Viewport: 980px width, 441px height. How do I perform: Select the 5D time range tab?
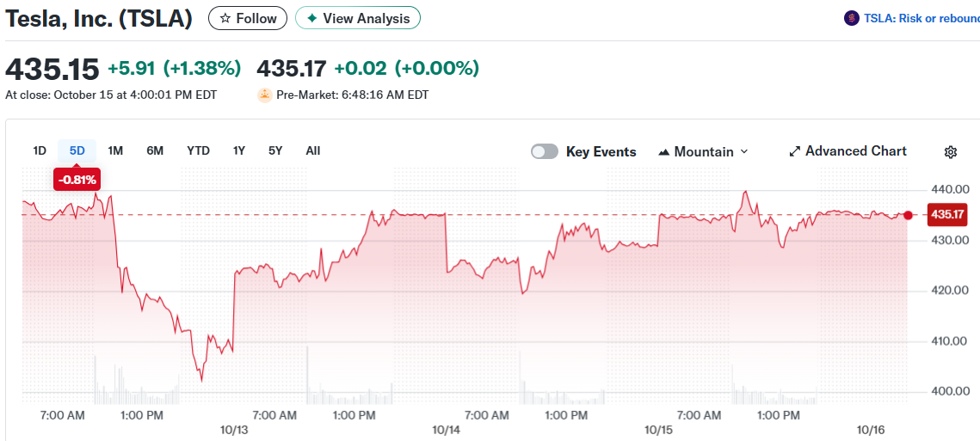pos(77,150)
